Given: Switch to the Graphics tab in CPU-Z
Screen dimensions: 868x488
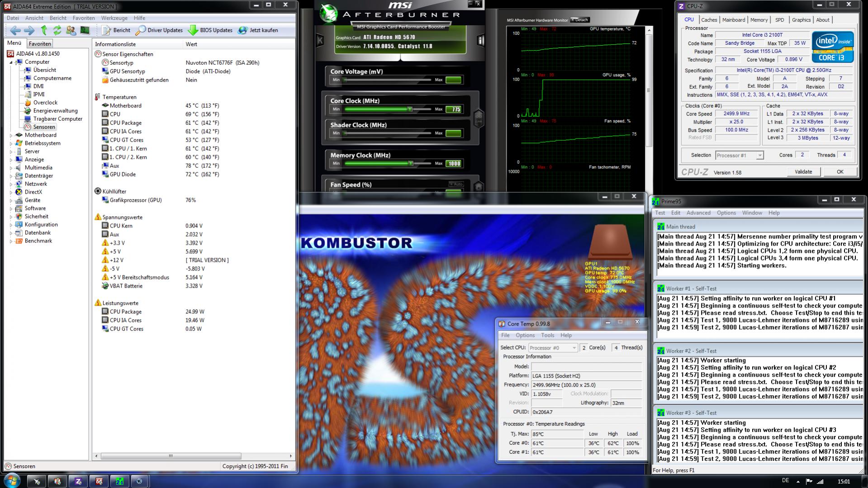Looking at the screenshot, I should (x=801, y=20).
